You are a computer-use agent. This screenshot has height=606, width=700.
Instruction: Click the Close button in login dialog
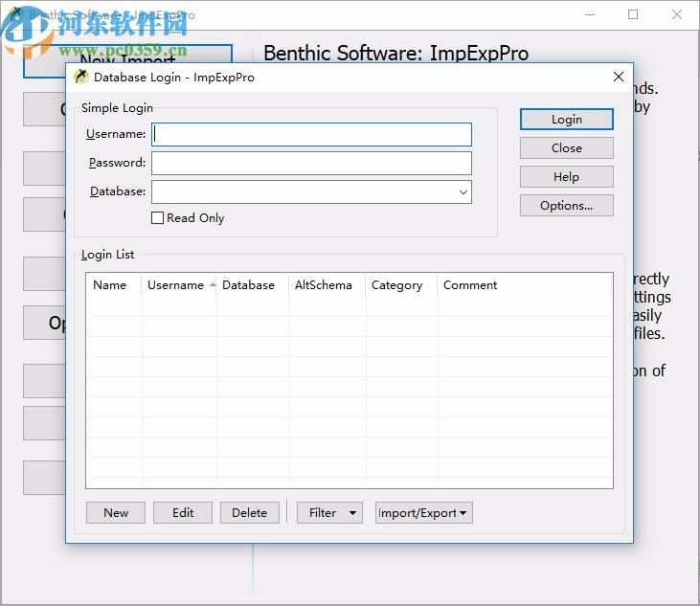click(567, 148)
